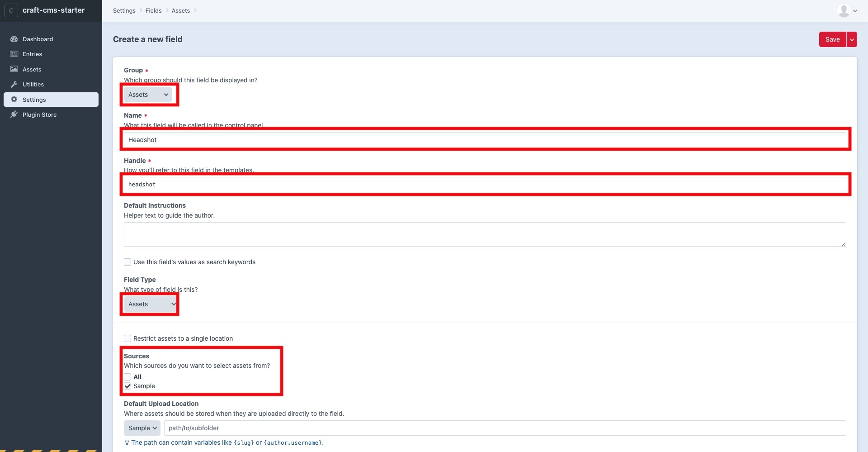Viewport: 868px width, 452px height.
Task: Click the Sources label text
Action: click(137, 356)
